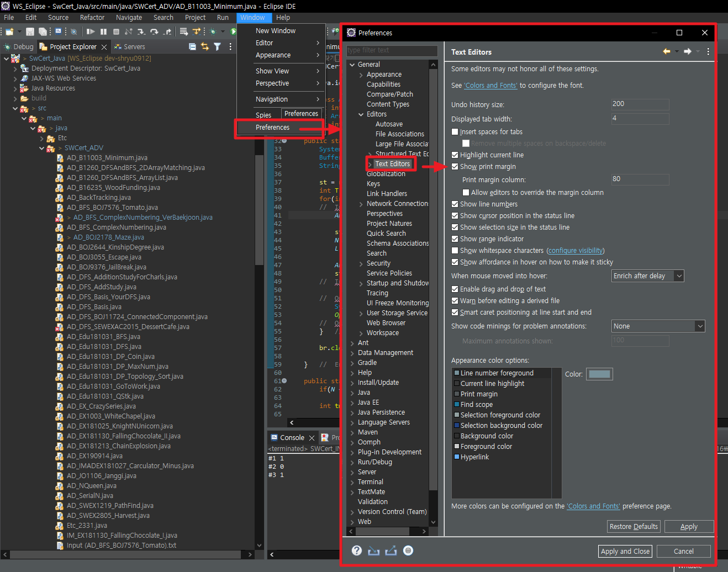Select Hyperlink color option
The height and width of the screenshot is (572, 728).
point(474,457)
